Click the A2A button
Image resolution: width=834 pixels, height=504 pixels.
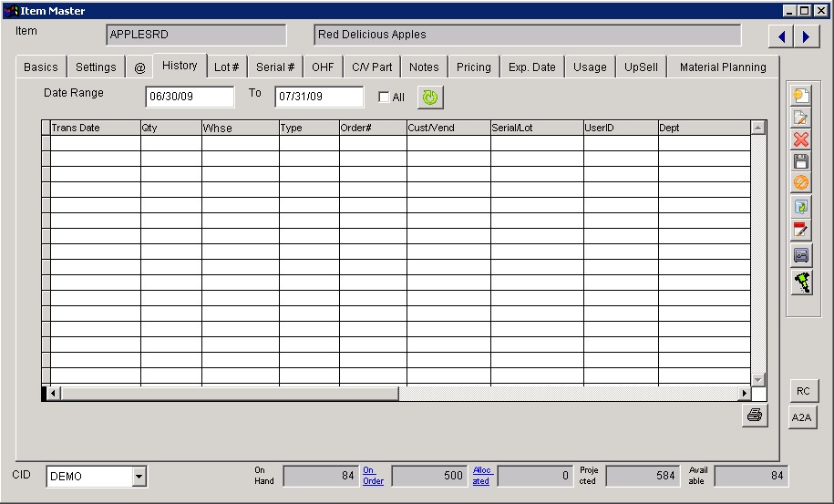click(801, 417)
